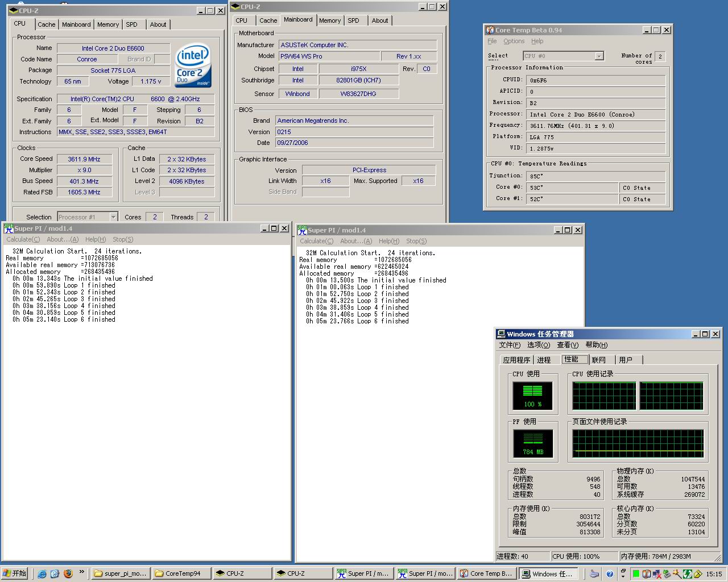This screenshot has height=582, width=728.
Task: Click the keyboard language bar icon
Action: [594, 574]
